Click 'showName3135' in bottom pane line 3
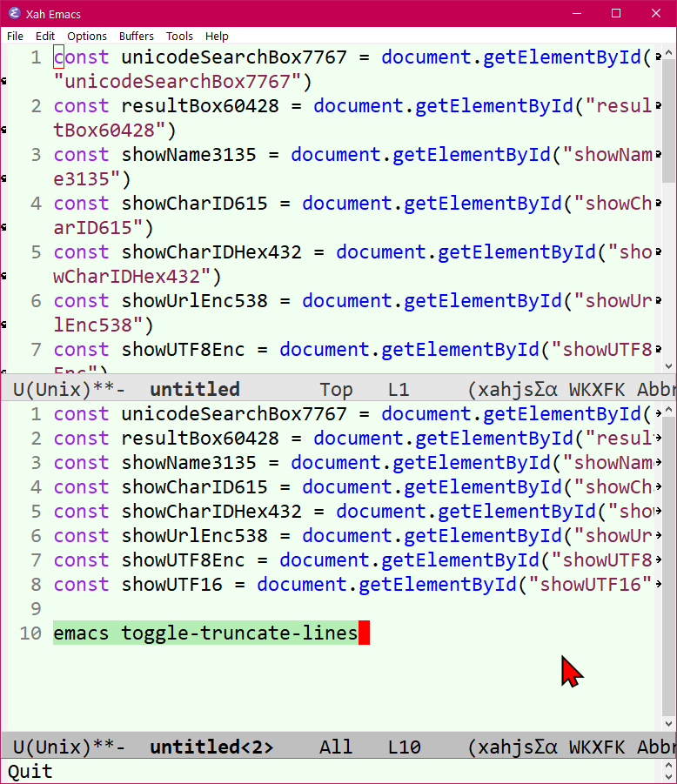 189,463
